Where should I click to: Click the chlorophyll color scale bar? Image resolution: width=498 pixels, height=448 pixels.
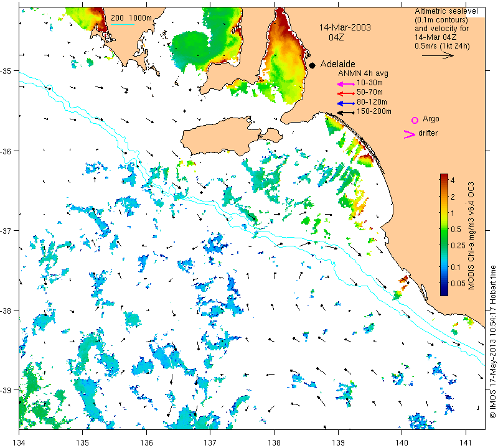[444, 235]
